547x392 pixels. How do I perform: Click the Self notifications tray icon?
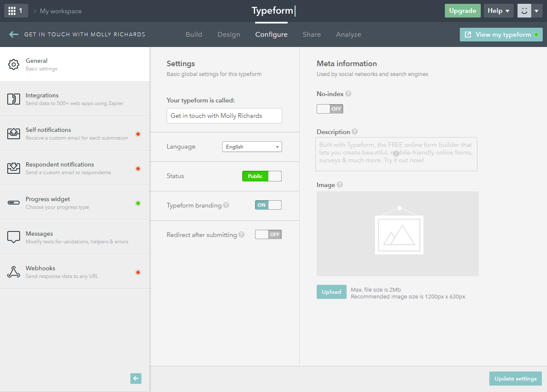pos(14,134)
